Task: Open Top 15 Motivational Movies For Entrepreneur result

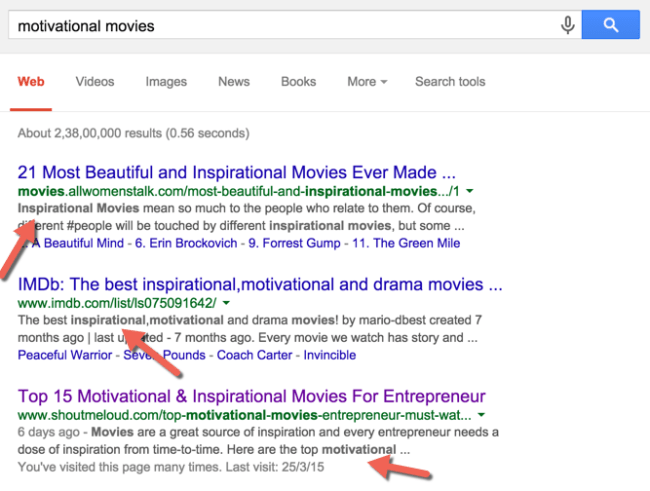Action: coord(251,396)
